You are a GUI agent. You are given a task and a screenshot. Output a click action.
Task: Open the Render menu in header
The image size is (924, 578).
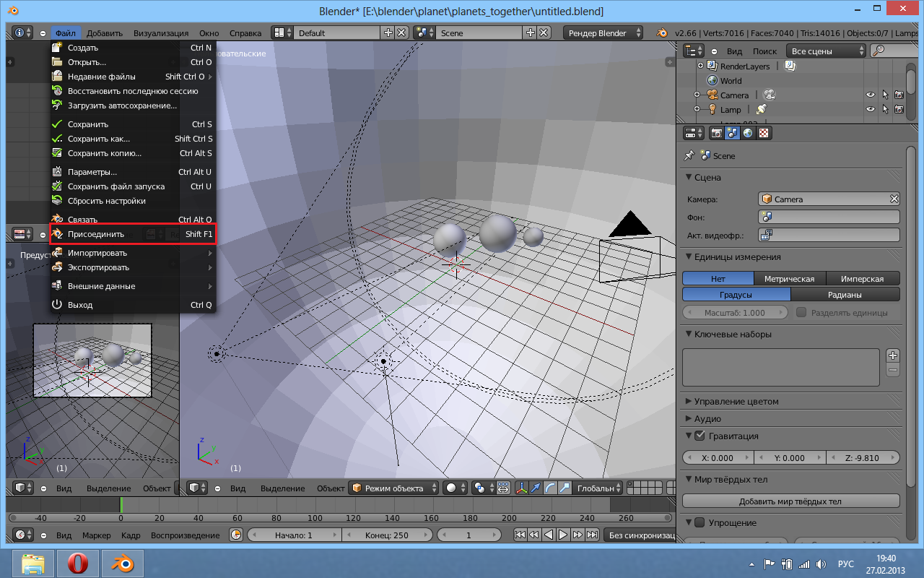point(160,33)
